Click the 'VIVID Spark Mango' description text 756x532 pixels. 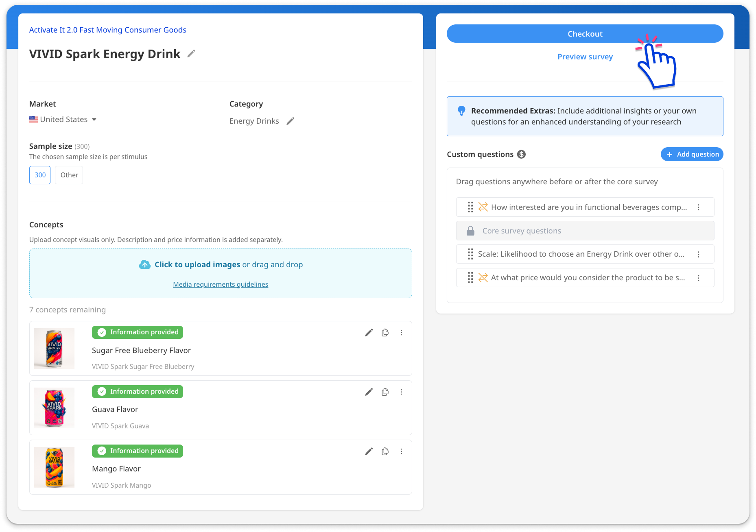click(x=121, y=485)
